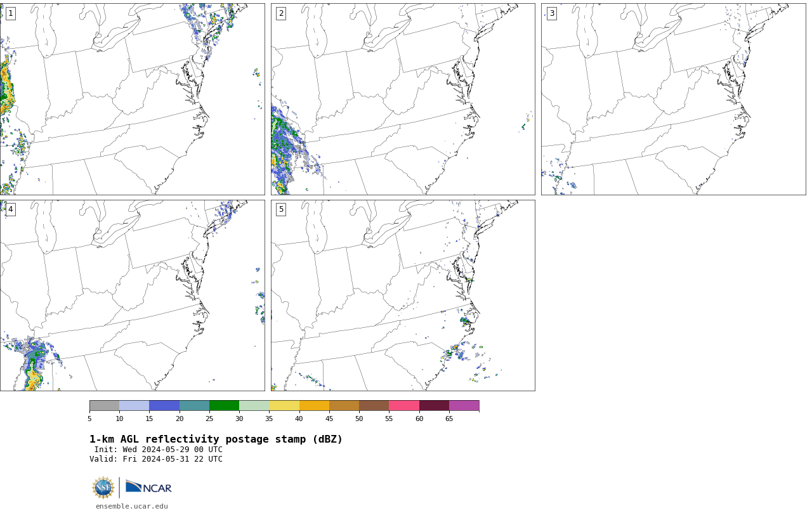Click the blue 15-20 dBZ swatch
812x513 pixels.
coord(164,405)
